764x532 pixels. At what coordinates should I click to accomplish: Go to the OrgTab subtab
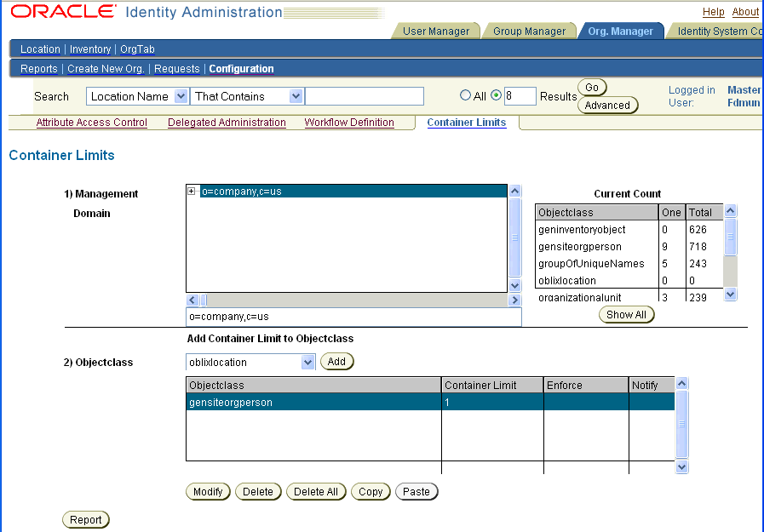pos(137,49)
